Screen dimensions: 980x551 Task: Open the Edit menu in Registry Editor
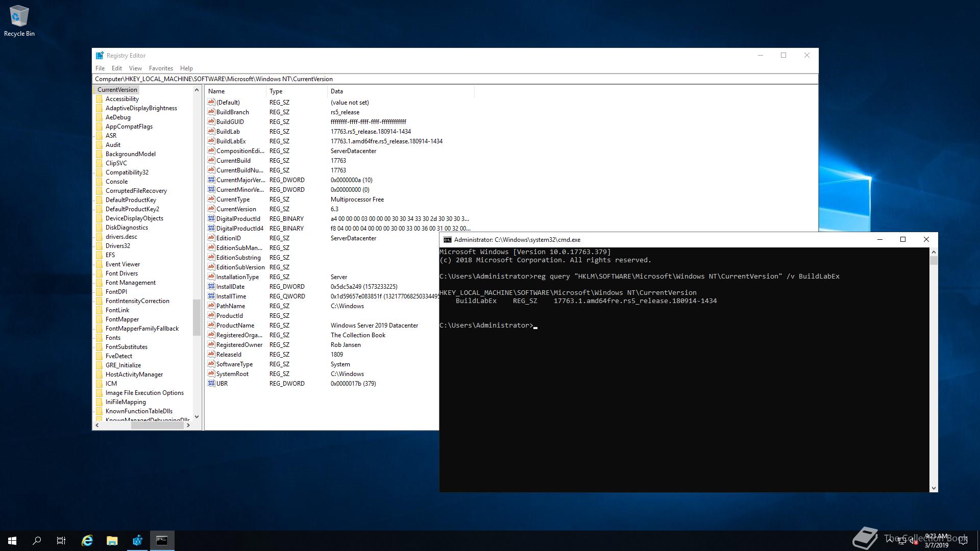click(117, 68)
